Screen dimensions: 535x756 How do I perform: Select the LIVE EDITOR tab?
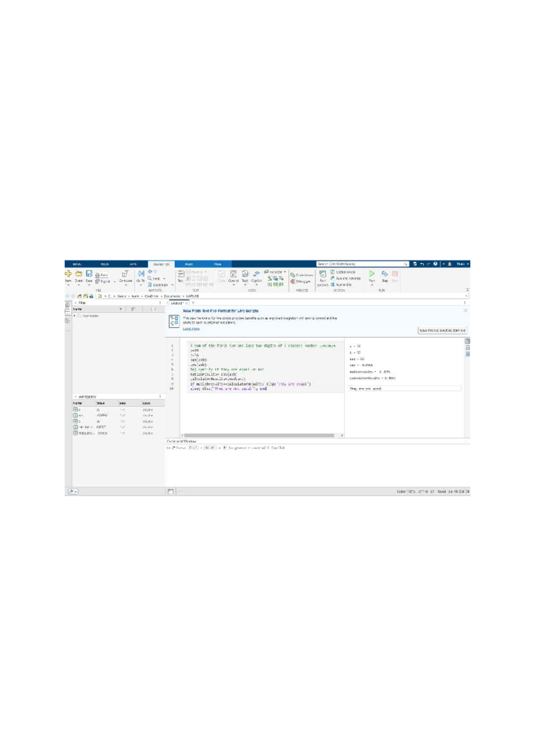[x=161, y=264]
